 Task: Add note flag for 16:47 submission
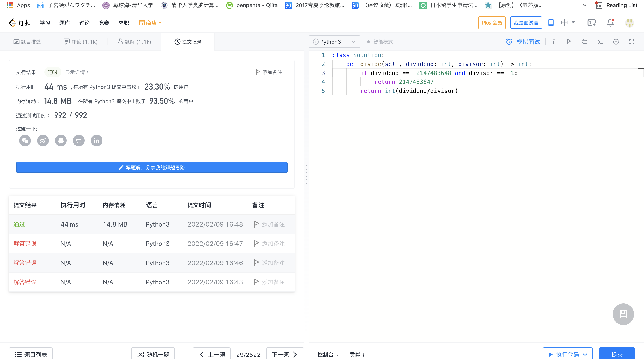(269, 244)
